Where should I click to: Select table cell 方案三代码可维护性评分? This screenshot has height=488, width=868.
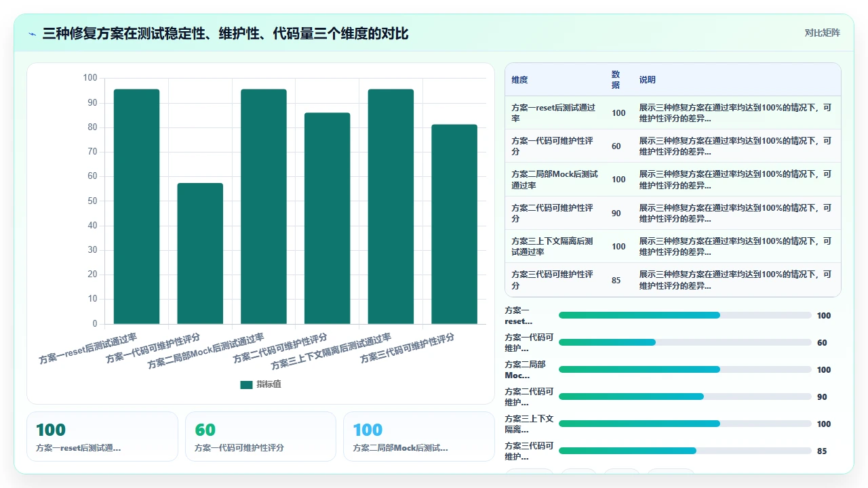[x=553, y=280]
